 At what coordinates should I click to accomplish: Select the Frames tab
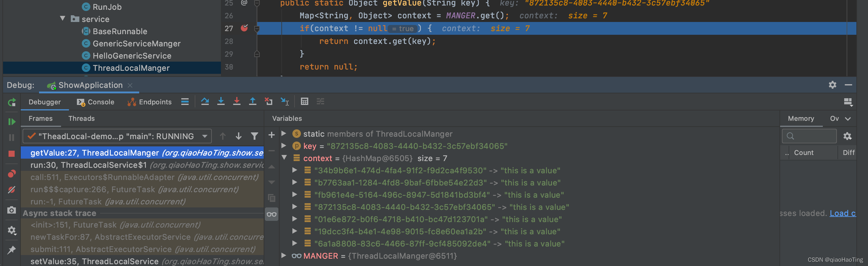pos(40,119)
